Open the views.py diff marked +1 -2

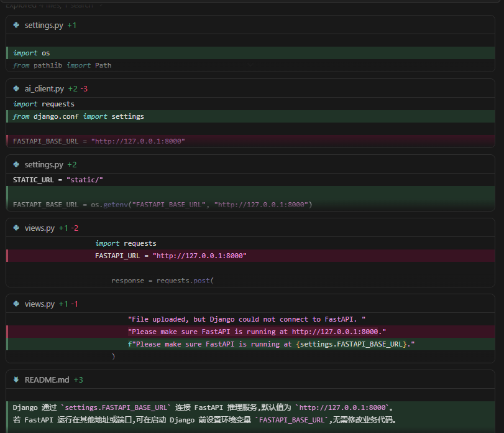pyautogui.click(x=40, y=228)
